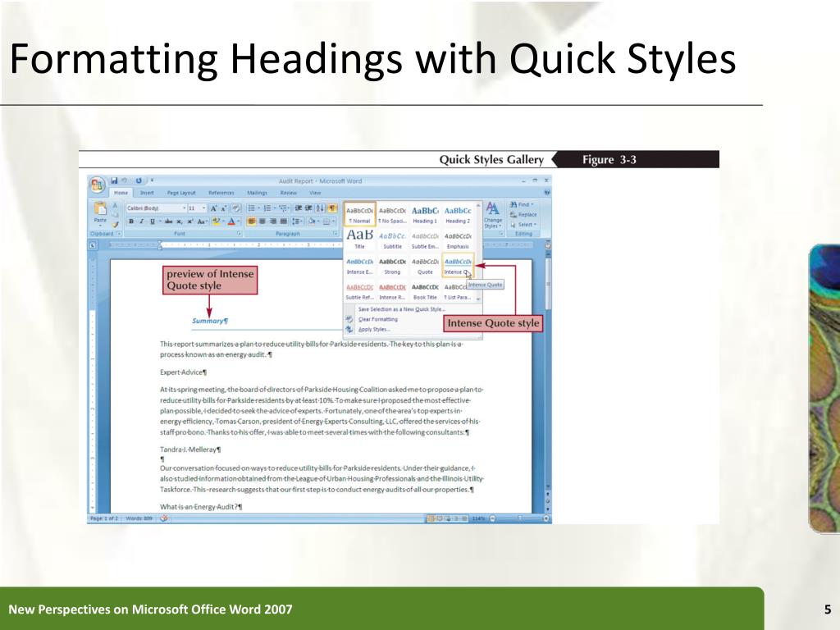Click the Justify alignment icon
Viewport: 840px width, 630px height.
(x=283, y=221)
